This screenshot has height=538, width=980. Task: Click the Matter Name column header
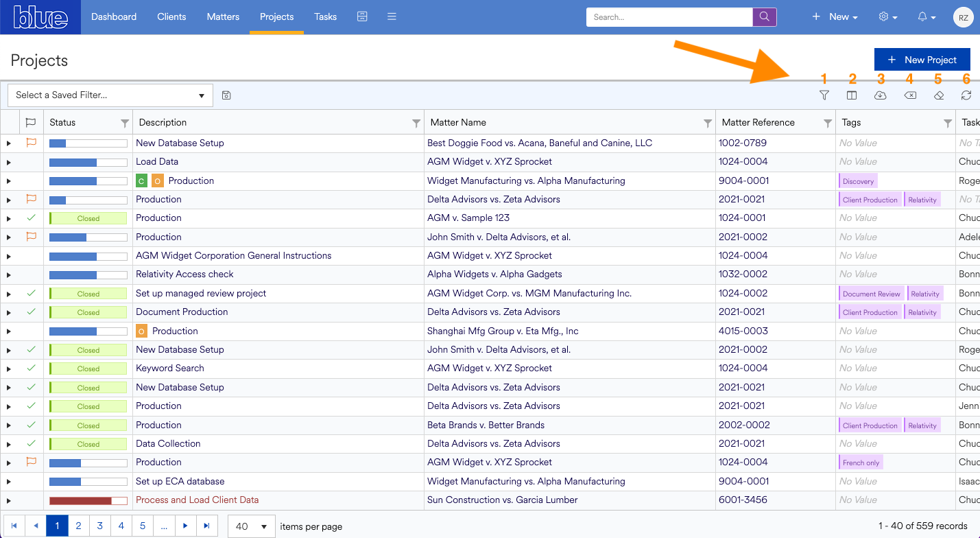(x=458, y=123)
